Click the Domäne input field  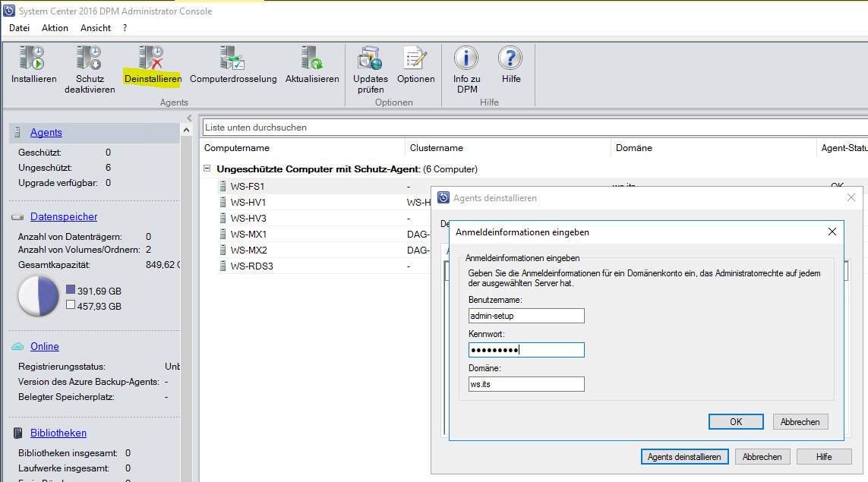click(x=526, y=384)
